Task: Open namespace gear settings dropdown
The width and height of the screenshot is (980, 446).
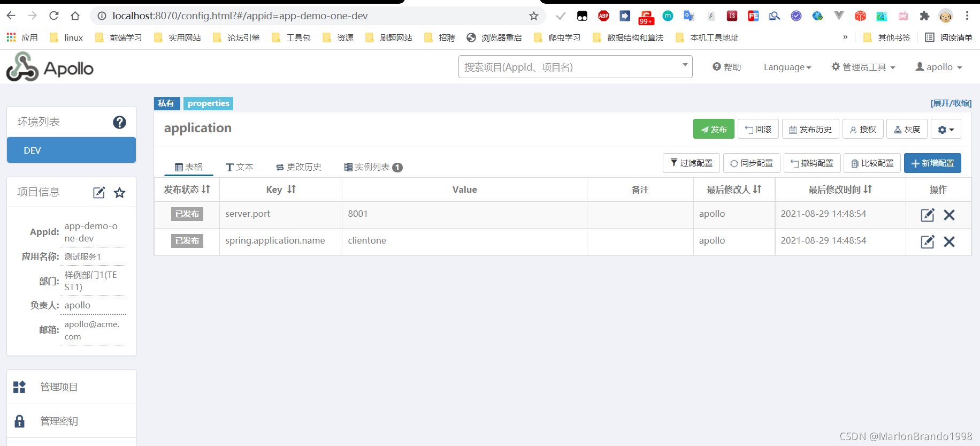Action: tap(946, 130)
